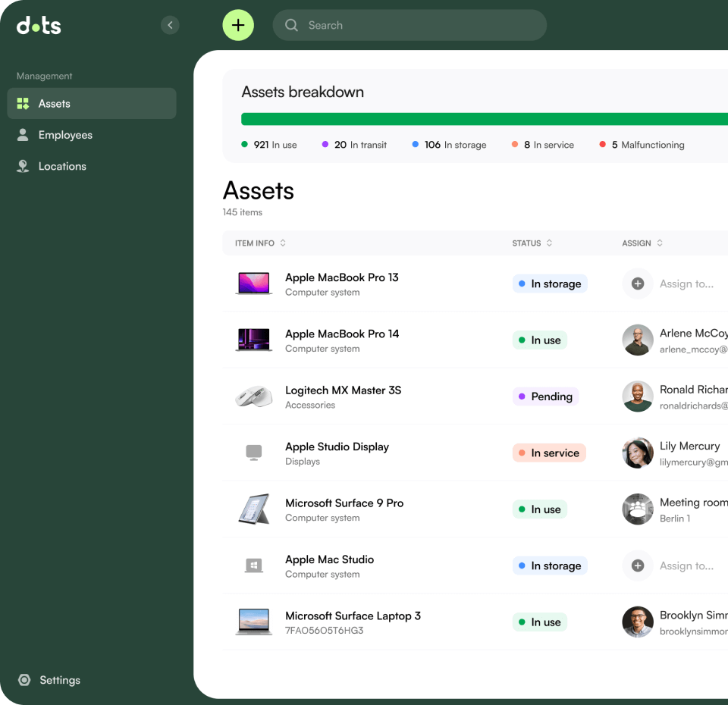This screenshot has height=705, width=728.
Task: Sort by STATUS column
Action: click(532, 243)
